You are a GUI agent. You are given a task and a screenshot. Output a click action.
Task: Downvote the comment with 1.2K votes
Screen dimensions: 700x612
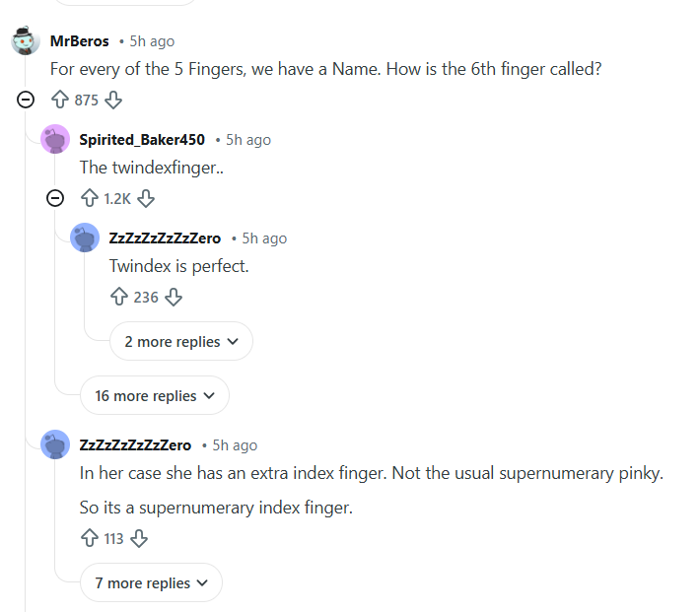(x=147, y=198)
